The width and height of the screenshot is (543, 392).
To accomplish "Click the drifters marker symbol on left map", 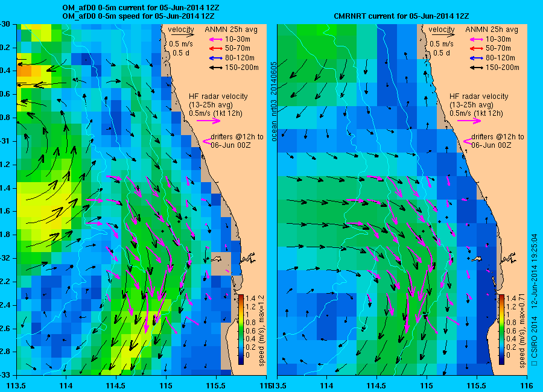I will click(206, 141).
